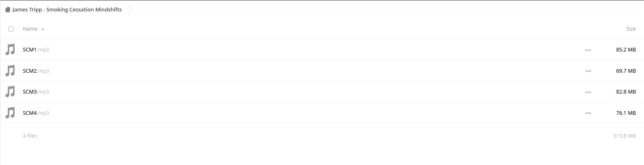Tick the select-all files checkbox

[x=11, y=29]
